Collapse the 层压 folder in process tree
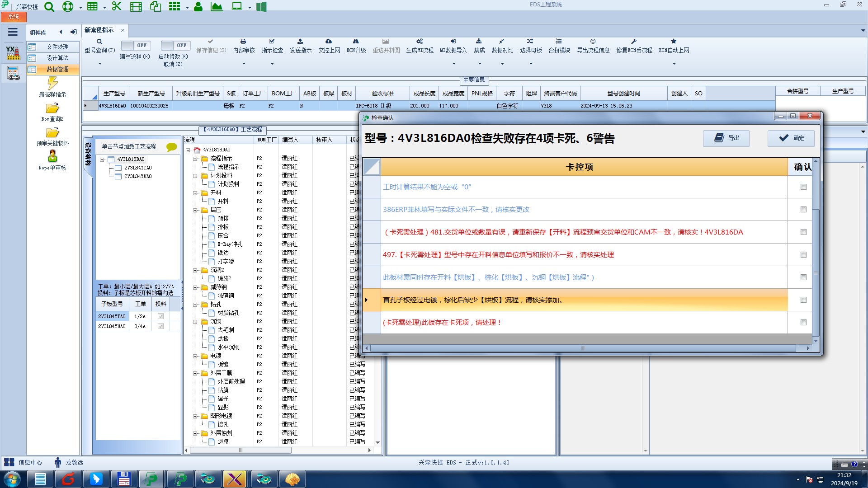 tap(196, 210)
